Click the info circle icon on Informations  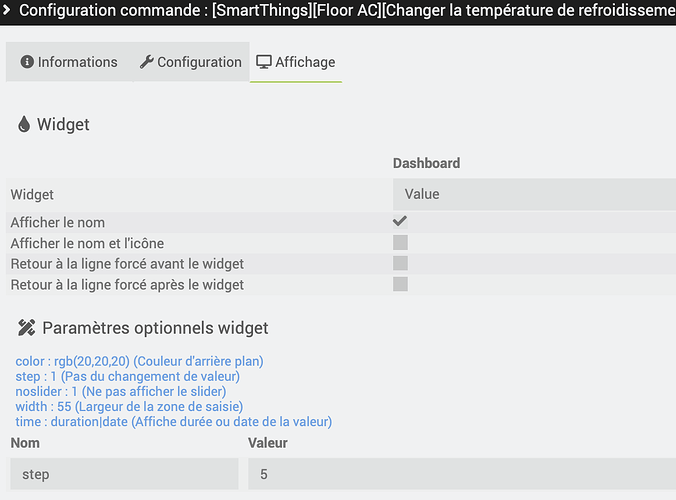[27, 62]
